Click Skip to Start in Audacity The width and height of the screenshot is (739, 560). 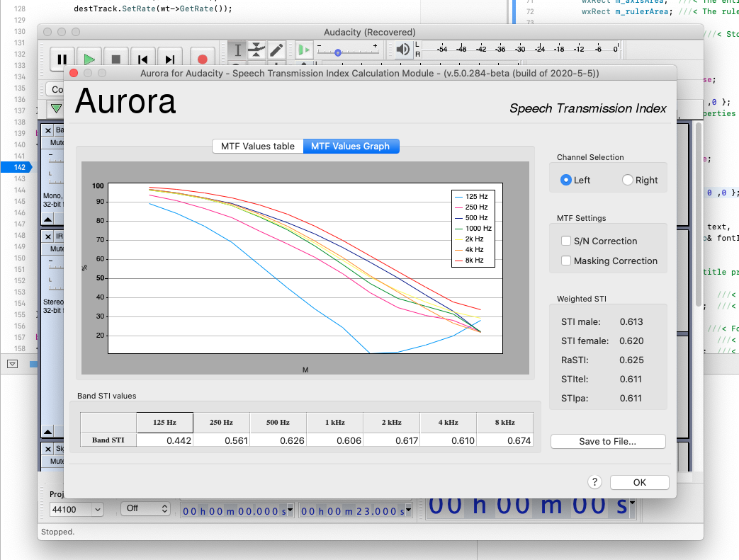click(143, 59)
